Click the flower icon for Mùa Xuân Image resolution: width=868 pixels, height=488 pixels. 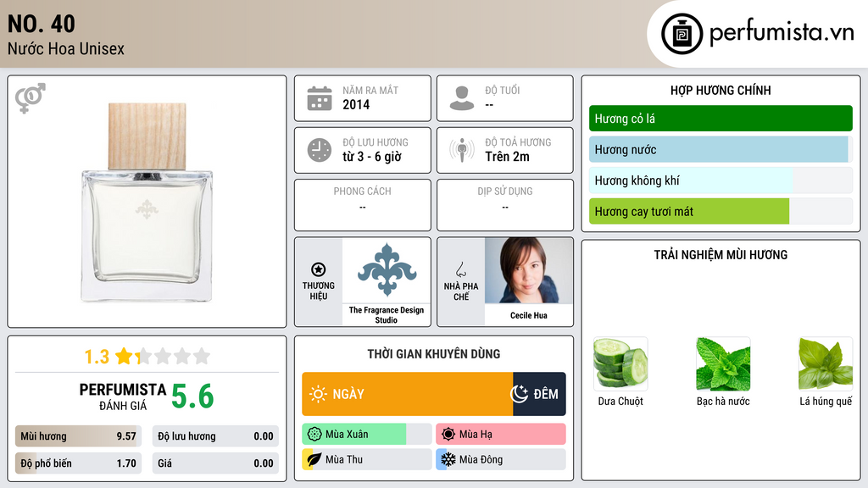(314, 435)
